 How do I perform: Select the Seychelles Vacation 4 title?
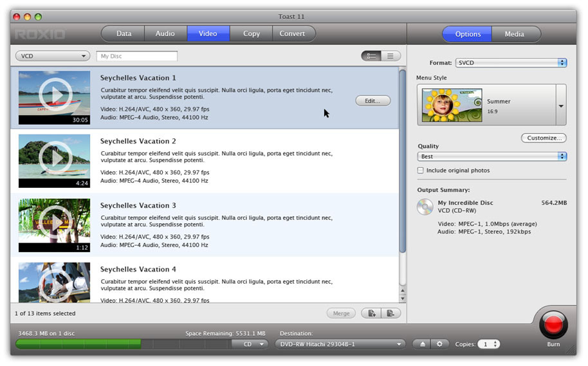[x=138, y=270]
